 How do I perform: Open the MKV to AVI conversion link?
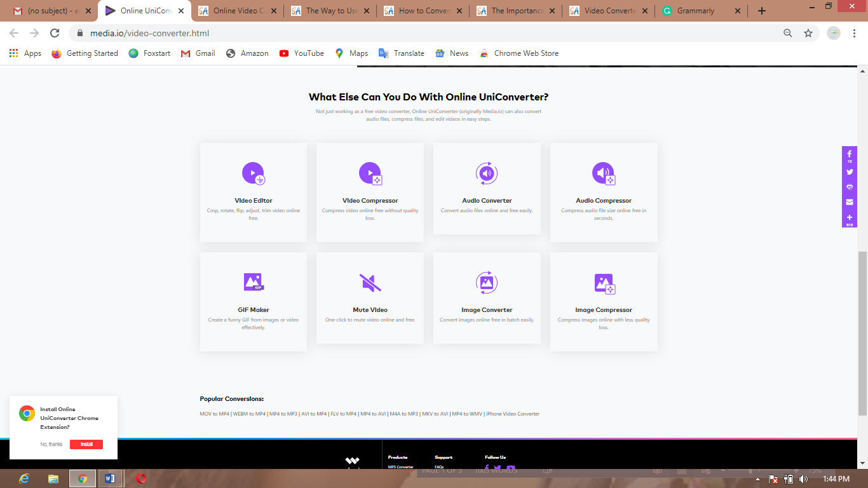pos(435,414)
